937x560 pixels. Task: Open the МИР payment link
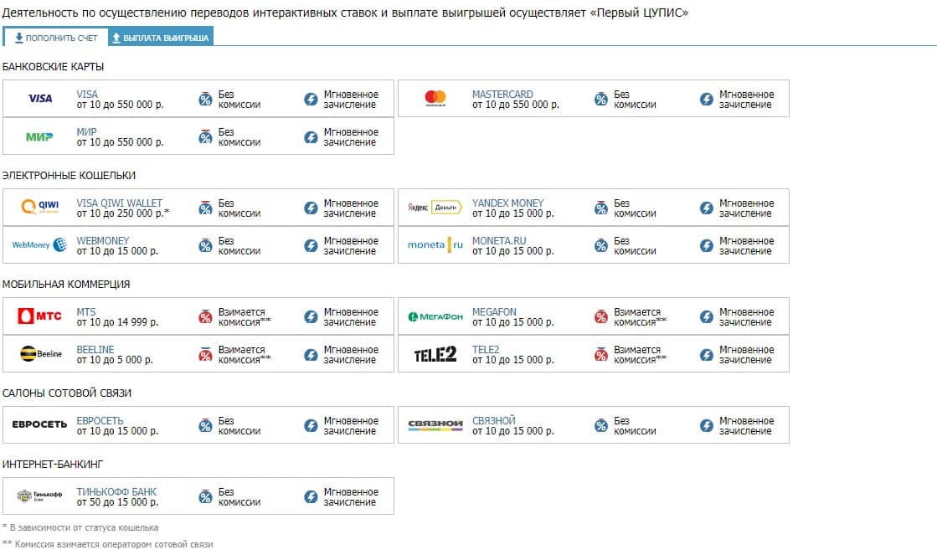[86, 131]
